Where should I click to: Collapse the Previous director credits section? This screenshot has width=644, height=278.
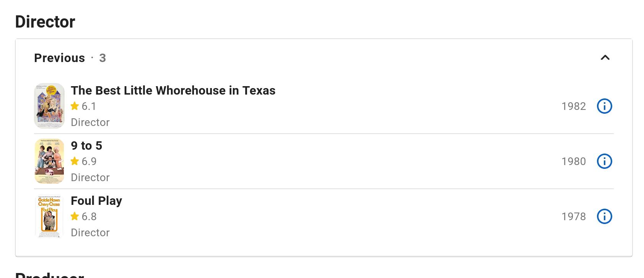pos(605,58)
